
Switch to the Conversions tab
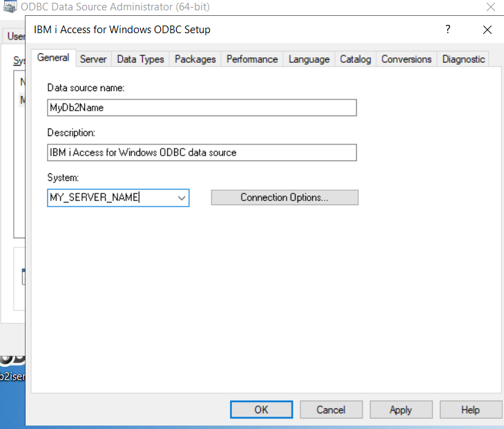pos(406,59)
